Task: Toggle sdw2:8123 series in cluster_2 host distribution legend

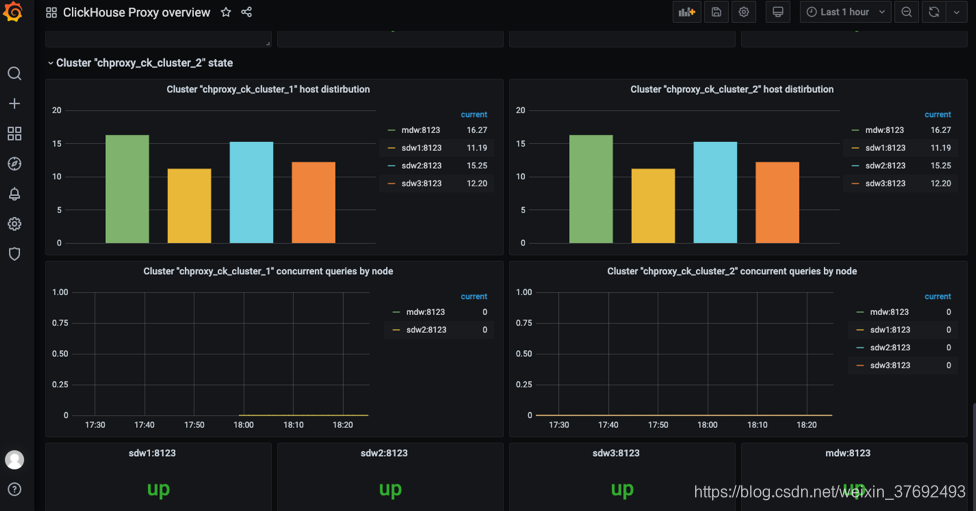Action: pyautogui.click(x=885, y=166)
